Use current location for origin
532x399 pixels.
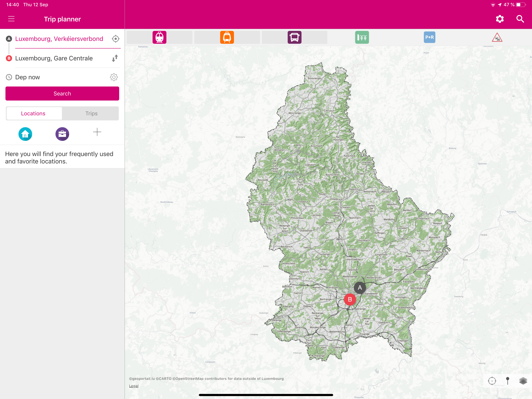(x=115, y=39)
